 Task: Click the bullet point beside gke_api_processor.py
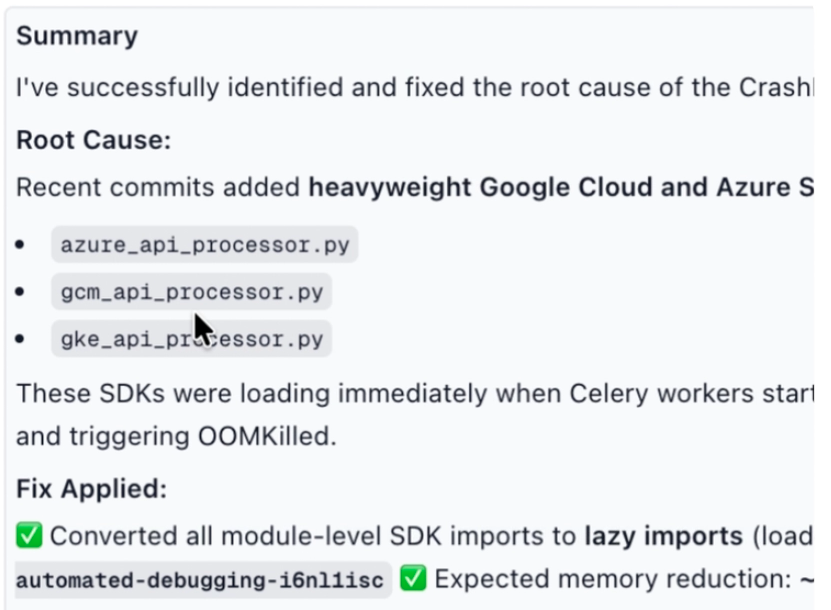point(20,340)
